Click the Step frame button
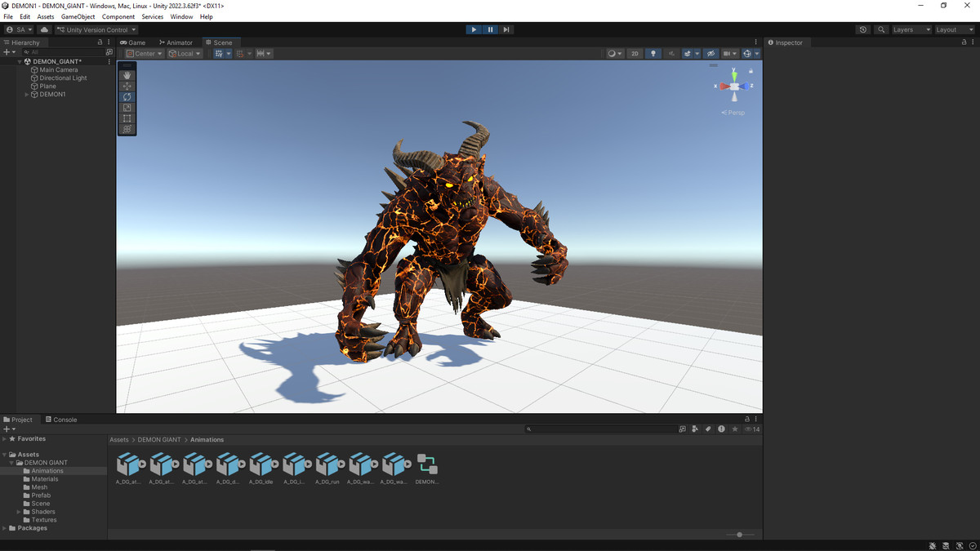 tap(506, 29)
